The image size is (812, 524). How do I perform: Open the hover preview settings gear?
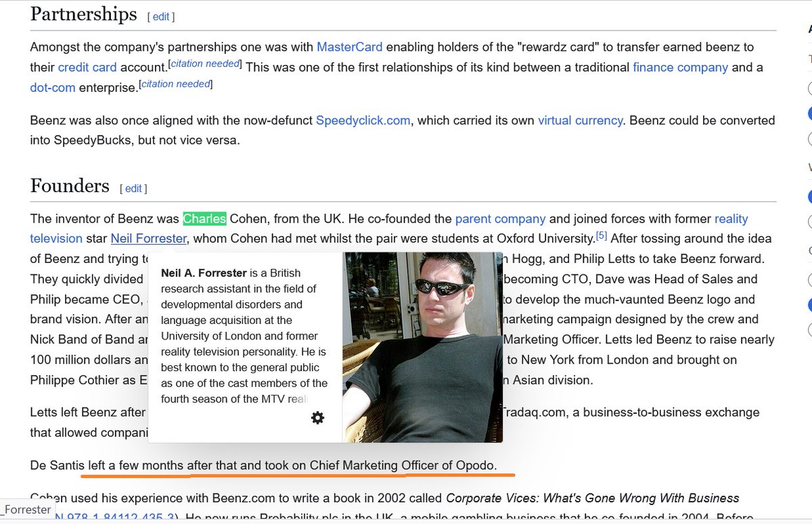(x=317, y=418)
